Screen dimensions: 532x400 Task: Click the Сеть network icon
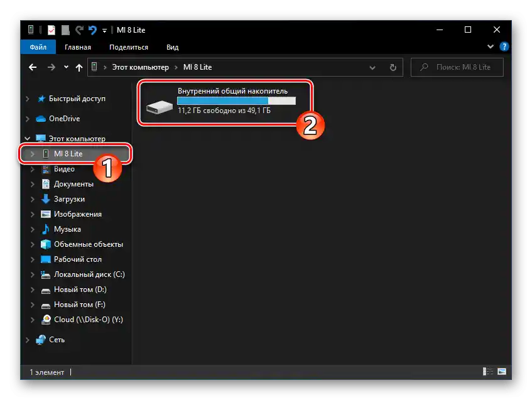[41, 340]
